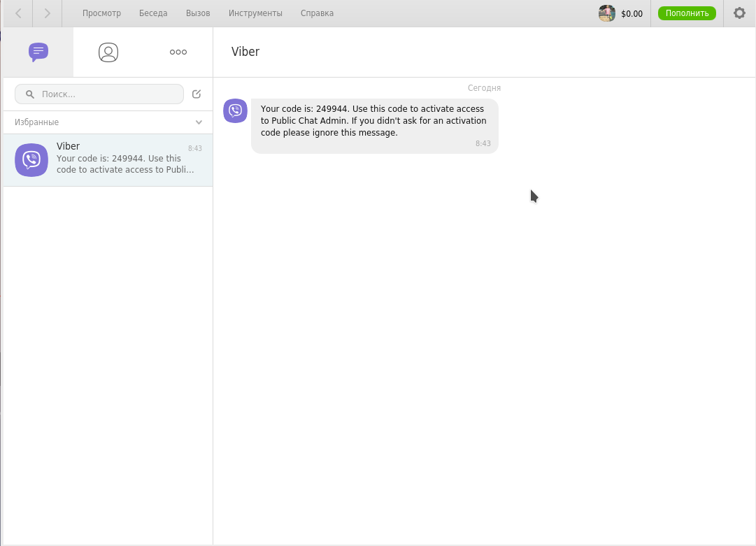
Task: Click the activation code message bubble
Action: 375,127
